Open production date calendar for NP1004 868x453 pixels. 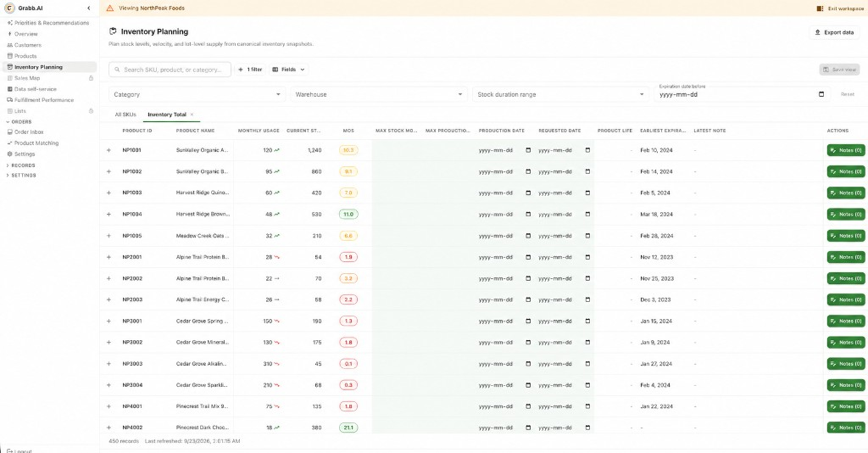(527, 215)
